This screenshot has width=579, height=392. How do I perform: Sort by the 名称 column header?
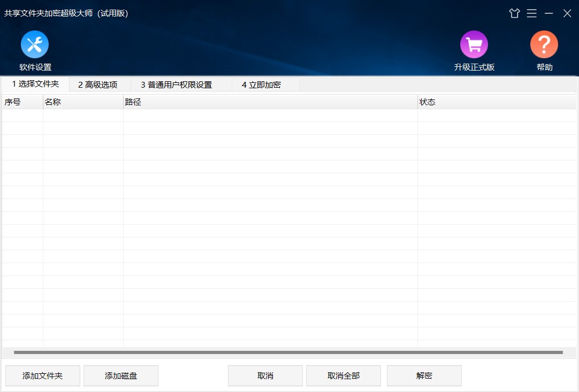pos(83,102)
